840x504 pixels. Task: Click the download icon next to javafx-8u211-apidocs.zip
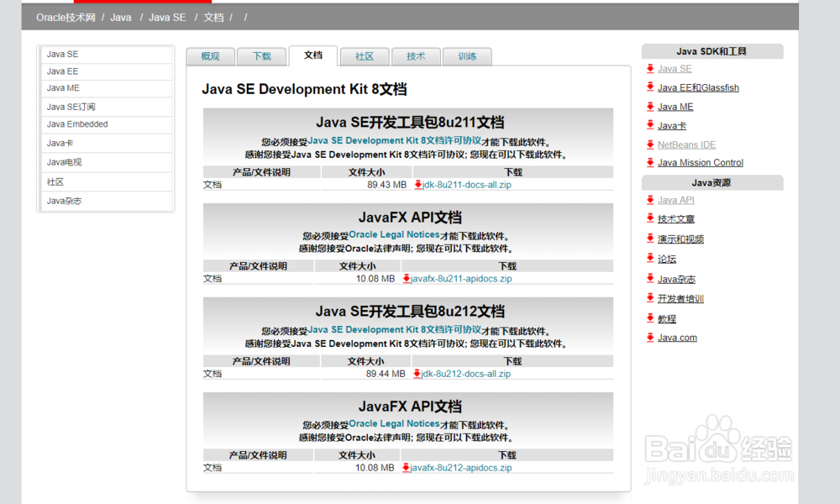[x=407, y=279]
